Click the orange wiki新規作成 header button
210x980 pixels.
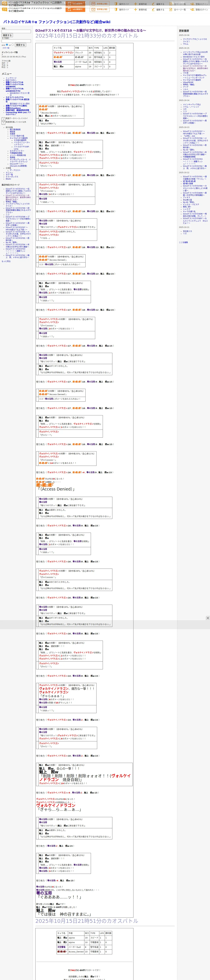[75, 9]
